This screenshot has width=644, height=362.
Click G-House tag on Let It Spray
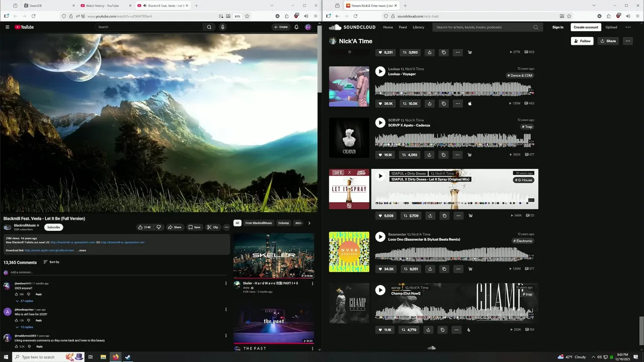pos(523,180)
